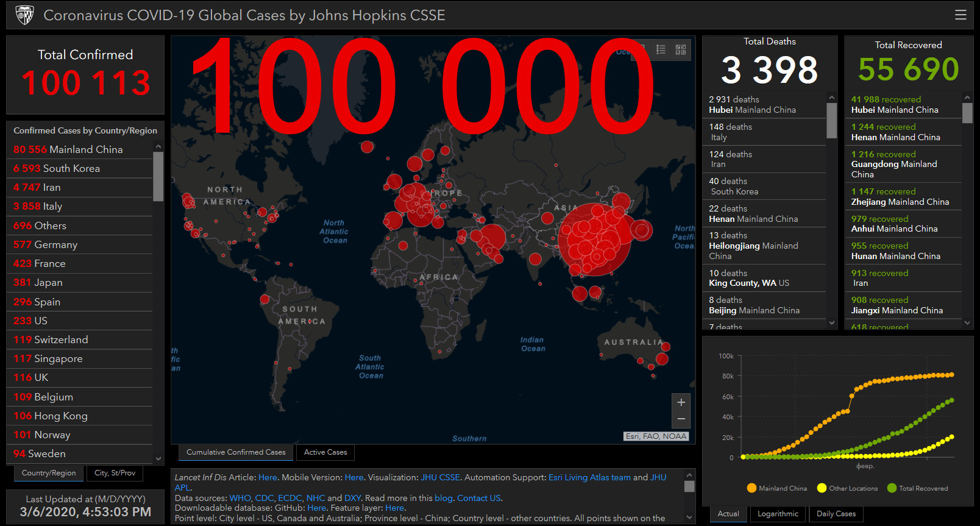Viewport: 980px width, 526px height.
Task: Click down arrow of info text scrollbar
Action: [x=689, y=517]
